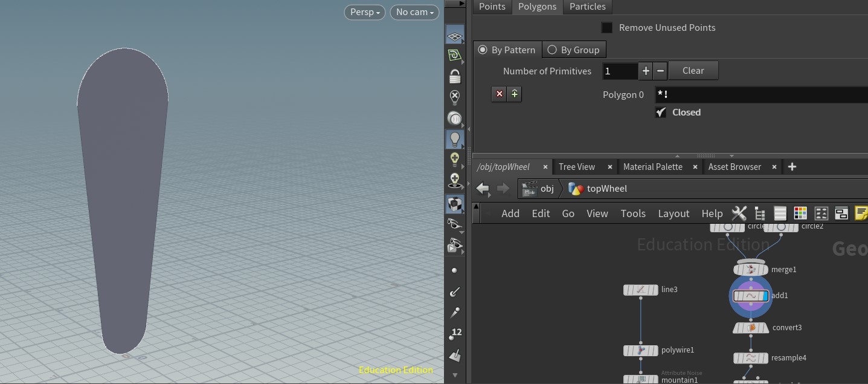Click the color palette icon in network toolbar

[800, 213]
